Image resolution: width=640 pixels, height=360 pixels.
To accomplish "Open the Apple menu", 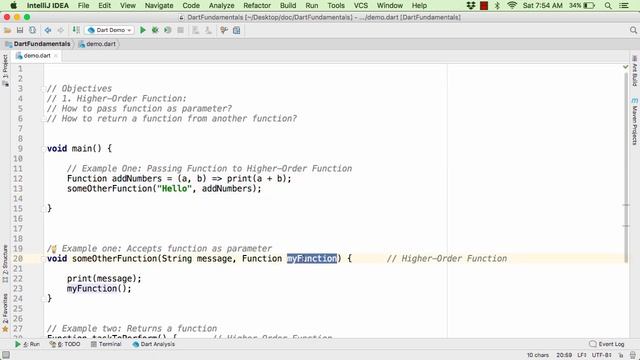I will 13,5.
